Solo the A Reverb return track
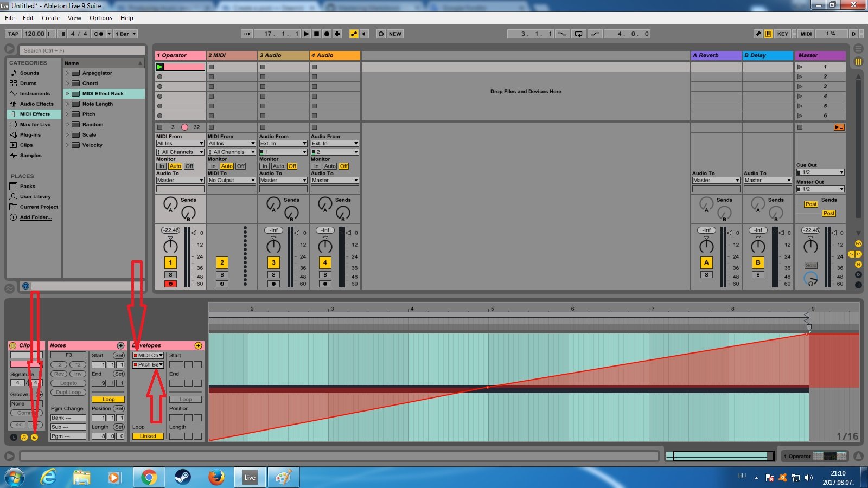The width and height of the screenshot is (868, 488). coord(706,275)
